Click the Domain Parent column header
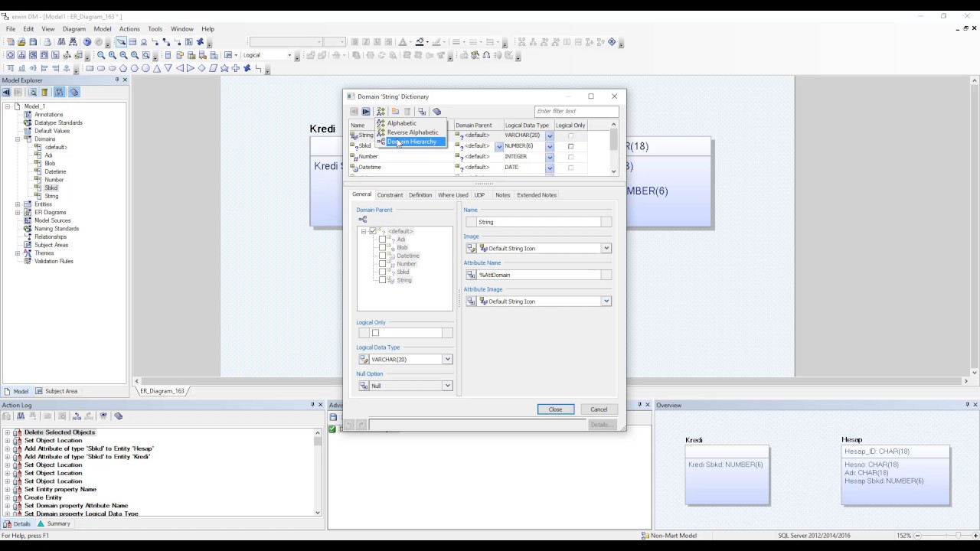This screenshot has width=980, height=551. coord(479,126)
